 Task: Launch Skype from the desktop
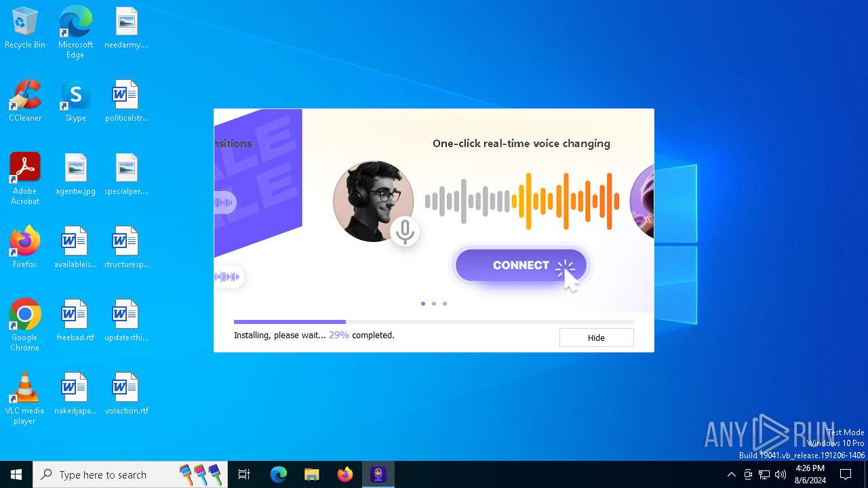click(x=75, y=102)
